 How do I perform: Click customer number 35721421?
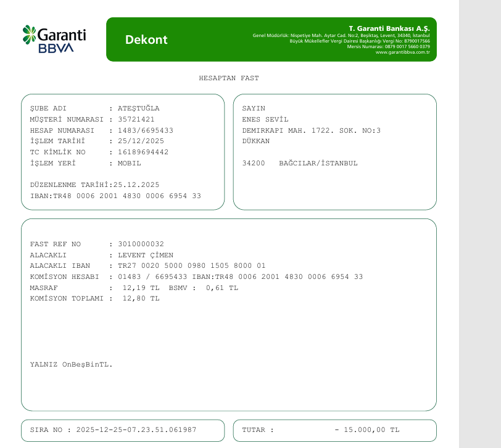[136, 120]
